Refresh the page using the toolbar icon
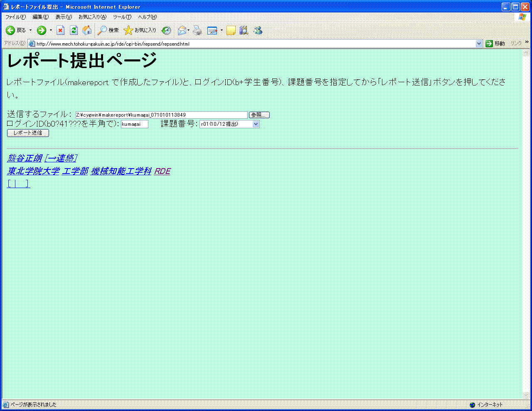Viewport: 532px width, 411px height. tap(74, 30)
